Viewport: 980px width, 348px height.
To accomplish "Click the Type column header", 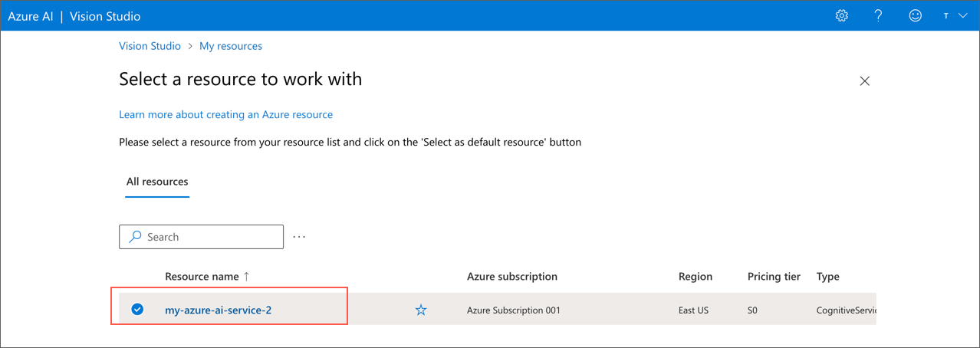I will click(828, 276).
